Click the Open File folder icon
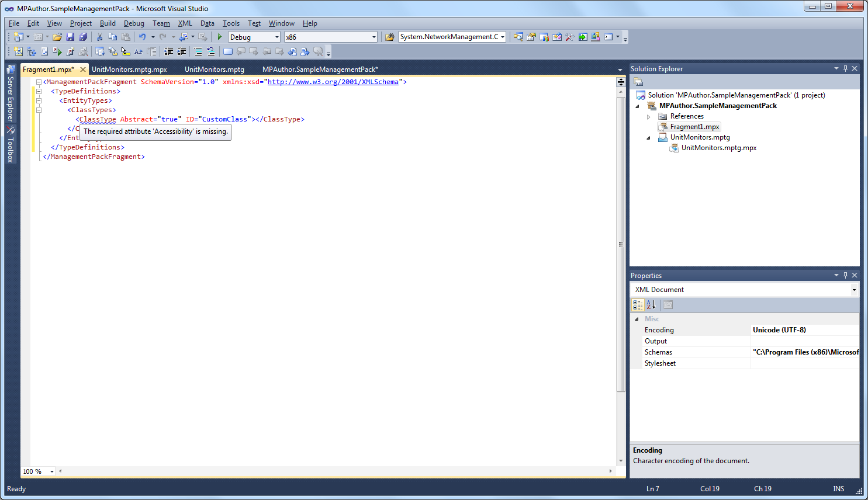The height and width of the screenshot is (500, 868). [57, 37]
